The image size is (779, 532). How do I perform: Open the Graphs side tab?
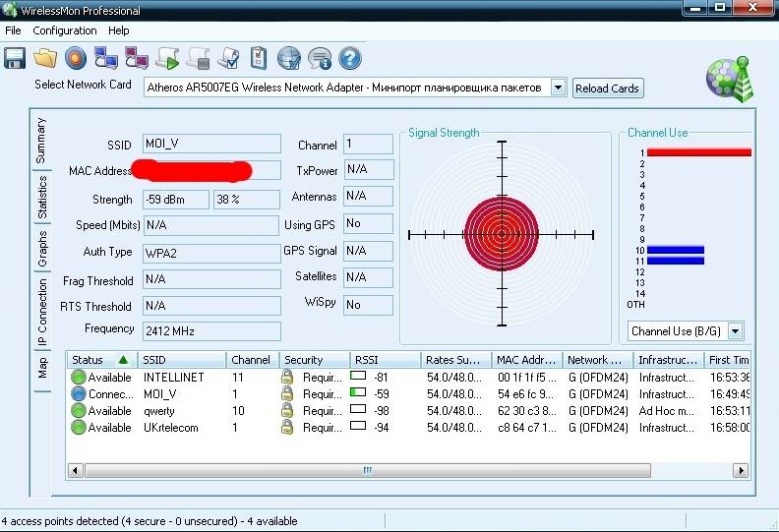point(42,250)
